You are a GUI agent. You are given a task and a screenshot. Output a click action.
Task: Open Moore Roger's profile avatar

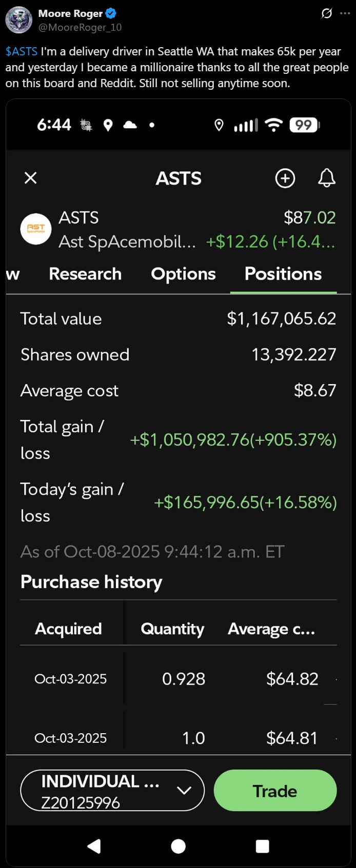point(19,20)
